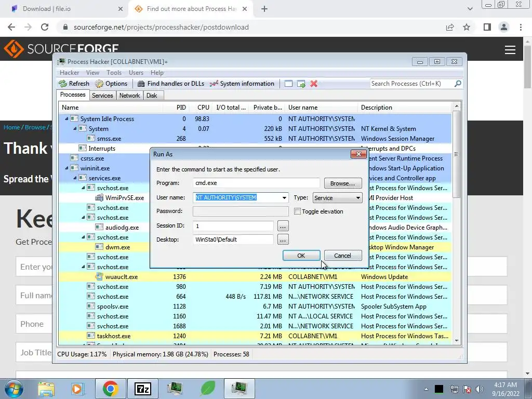Click the Session ID input field
The image size is (532, 399).
(233, 225)
